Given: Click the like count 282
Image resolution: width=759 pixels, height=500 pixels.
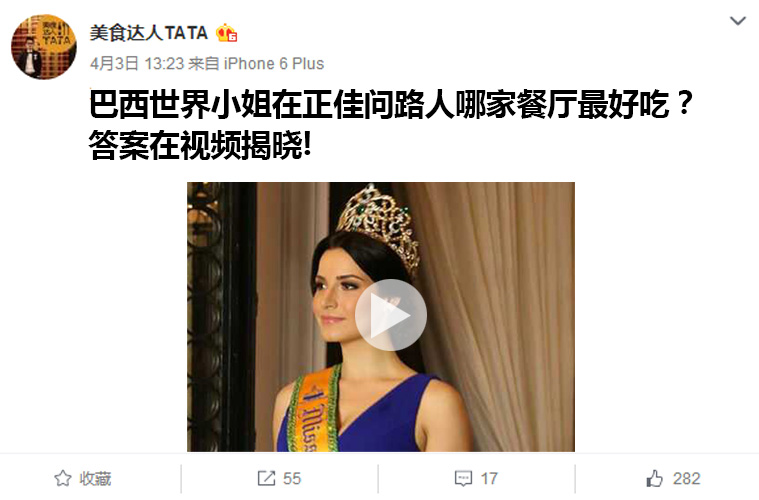Looking at the screenshot, I should 686,479.
